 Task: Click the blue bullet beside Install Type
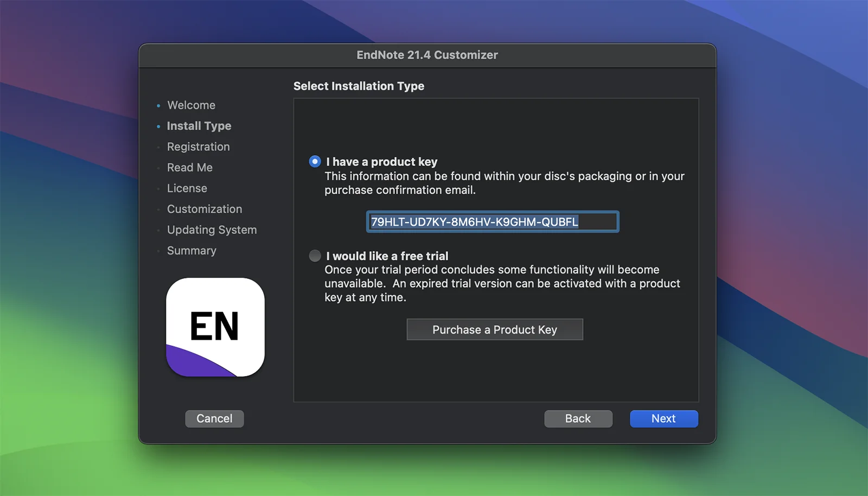tap(158, 126)
